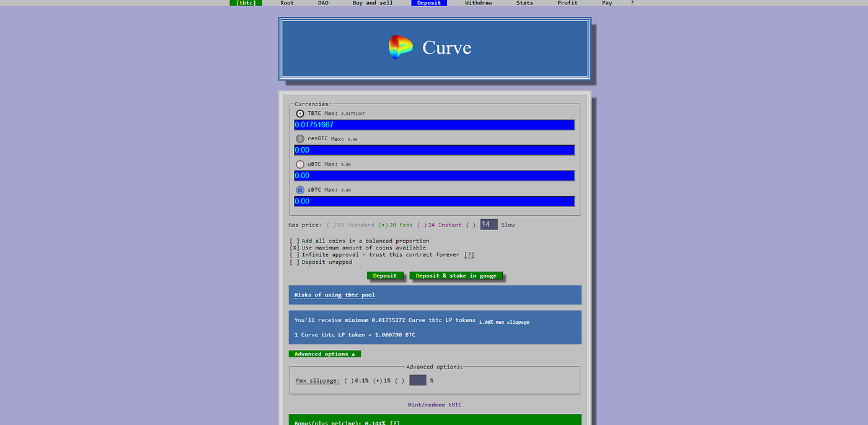Click the wBTC amount input field
Viewport: 868px width, 425px height.
pyautogui.click(x=435, y=176)
